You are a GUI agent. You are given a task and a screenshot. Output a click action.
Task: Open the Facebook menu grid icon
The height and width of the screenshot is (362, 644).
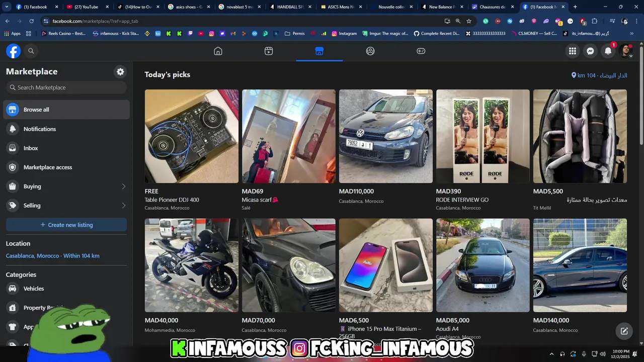tap(573, 51)
